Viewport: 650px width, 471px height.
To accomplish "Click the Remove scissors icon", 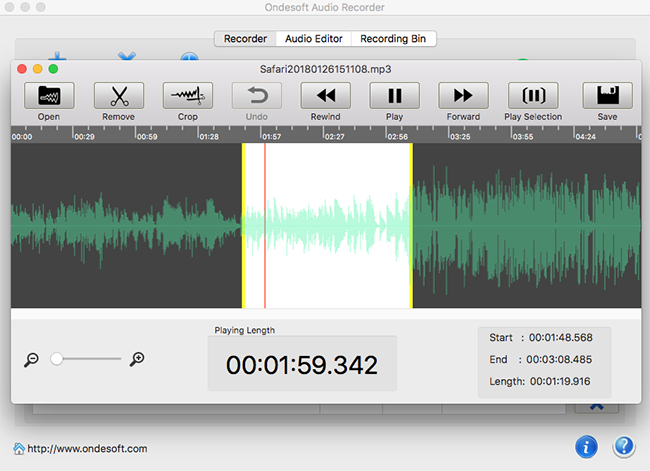I will click(118, 96).
